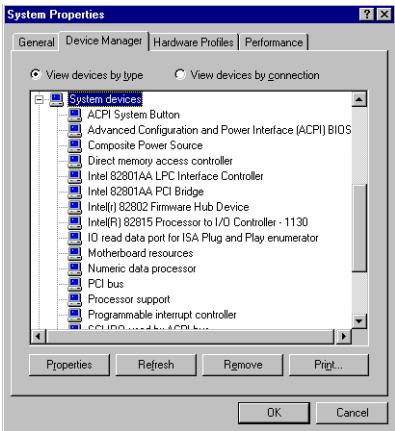Image resolution: width=395 pixels, height=431 pixels.
Task: Select Motherboard resources entry
Action: click(x=140, y=253)
